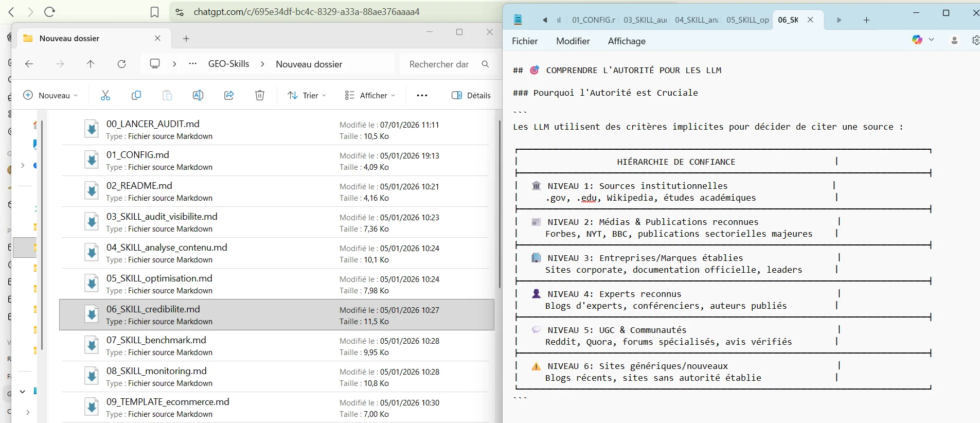Open Notepad settings gear
The image size is (980, 423).
pyautogui.click(x=975, y=40)
